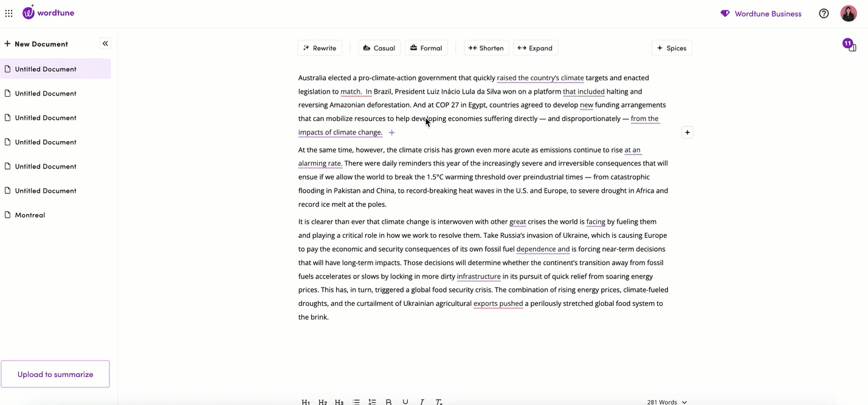The width and height of the screenshot is (868, 405).
Task: Click the underlined word "facing"
Action: point(596,222)
